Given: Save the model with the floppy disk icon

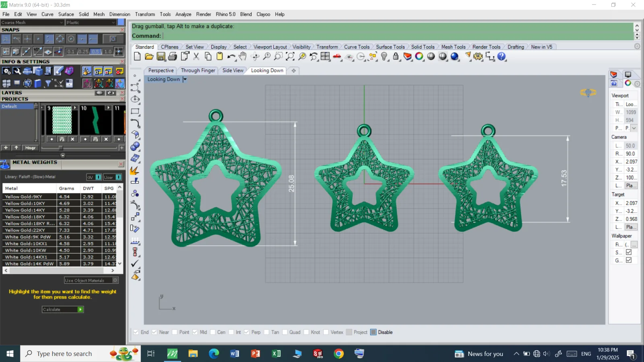Looking at the screenshot, I should coord(161,56).
